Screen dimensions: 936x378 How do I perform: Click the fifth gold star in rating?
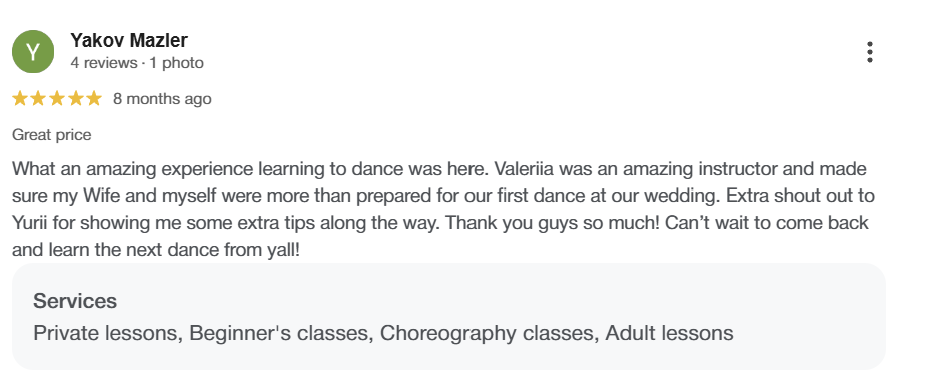pyautogui.click(x=94, y=99)
